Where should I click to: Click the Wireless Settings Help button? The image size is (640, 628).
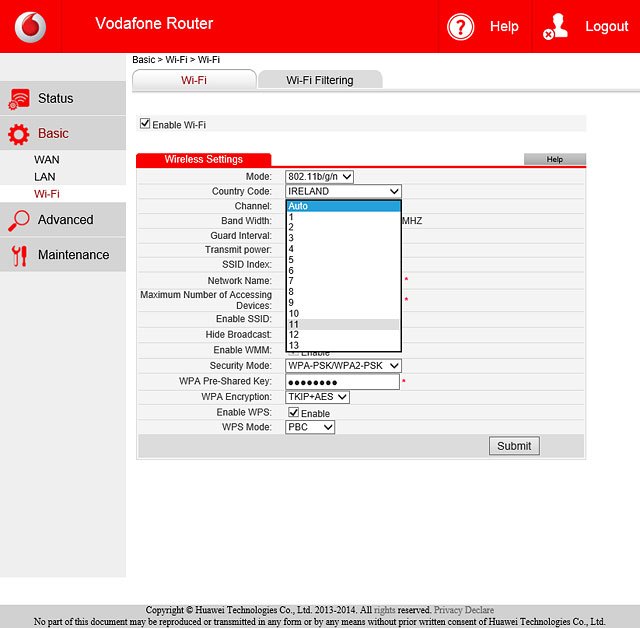[555, 159]
